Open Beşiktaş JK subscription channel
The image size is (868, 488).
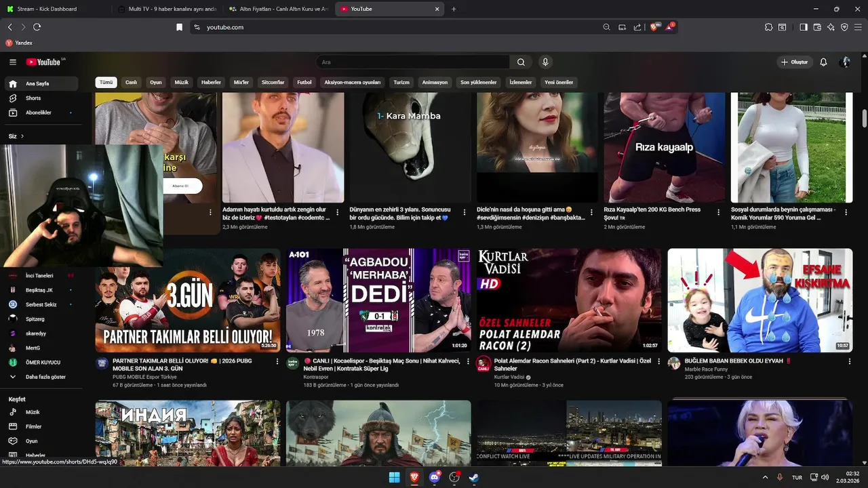41,290
